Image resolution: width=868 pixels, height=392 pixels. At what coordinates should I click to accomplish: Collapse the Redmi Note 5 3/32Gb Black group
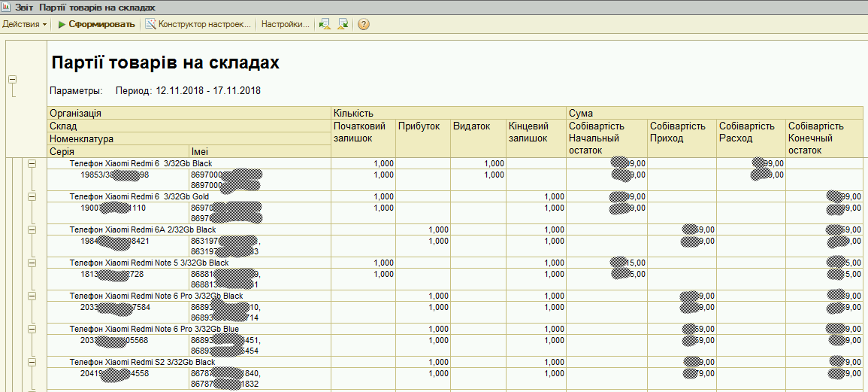coord(32,263)
